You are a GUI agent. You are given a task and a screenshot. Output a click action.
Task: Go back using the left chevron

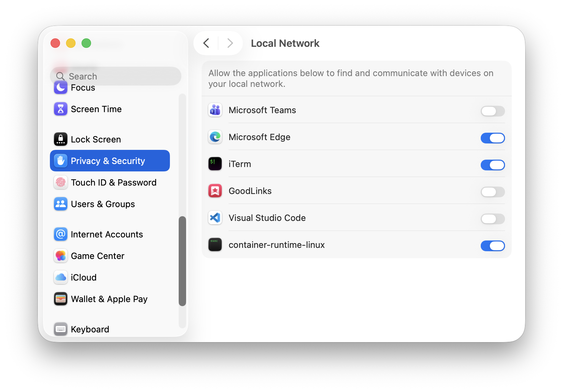tap(206, 43)
